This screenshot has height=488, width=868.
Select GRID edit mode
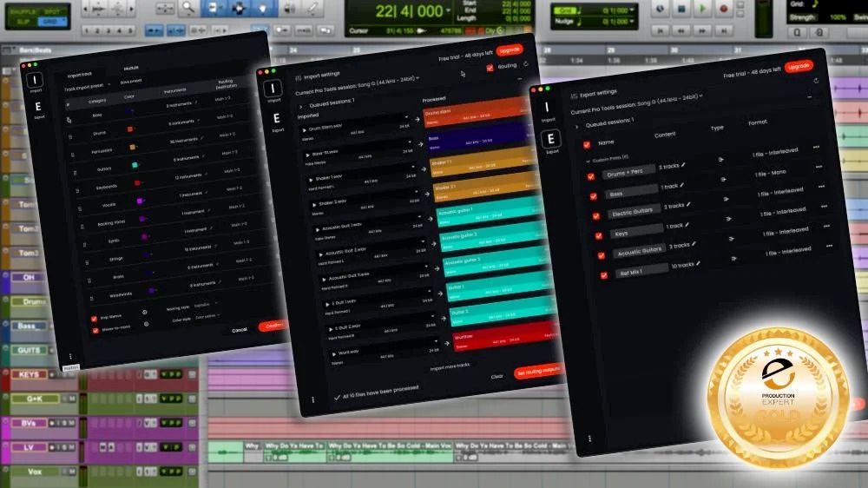(50, 21)
